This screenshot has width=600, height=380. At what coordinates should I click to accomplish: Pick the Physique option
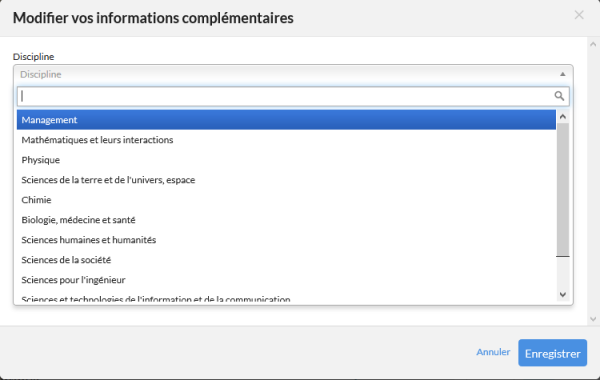coord(286,160)
